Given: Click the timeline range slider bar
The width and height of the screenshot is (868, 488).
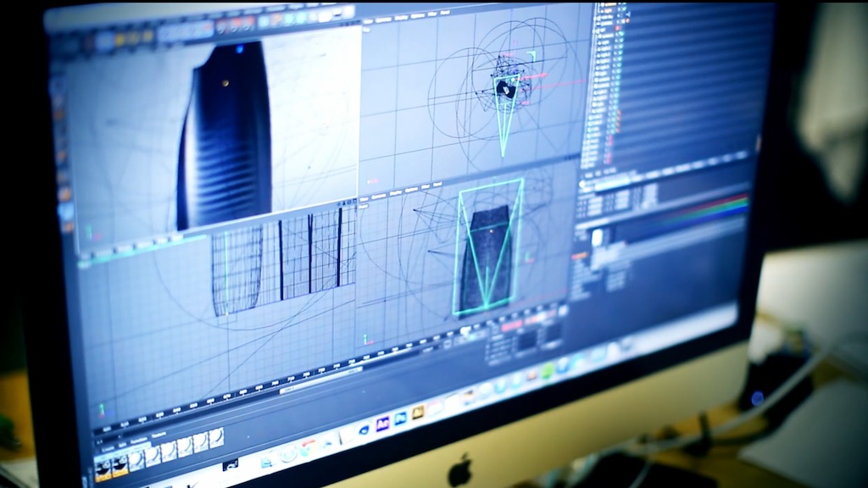Looking at the screenshot, I should coord(320,380).
